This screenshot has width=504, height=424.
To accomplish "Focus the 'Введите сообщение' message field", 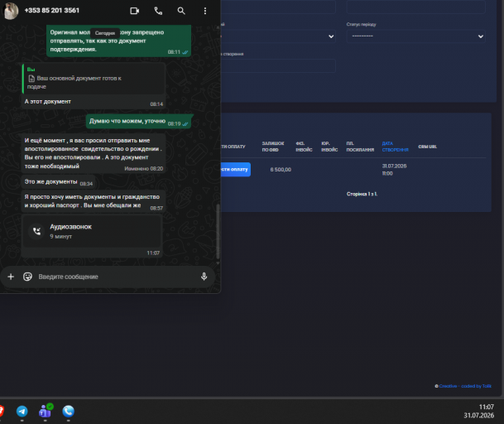I will point(116,277).
